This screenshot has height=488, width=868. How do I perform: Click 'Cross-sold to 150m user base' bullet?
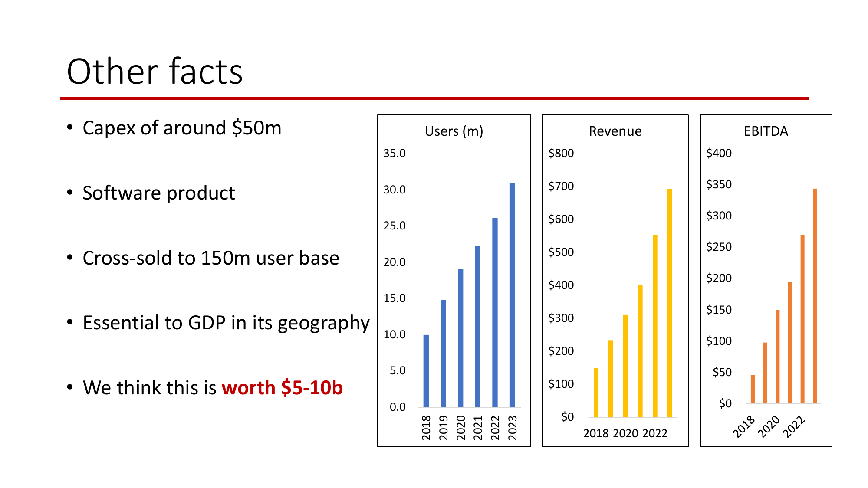(x=211, y=258)
